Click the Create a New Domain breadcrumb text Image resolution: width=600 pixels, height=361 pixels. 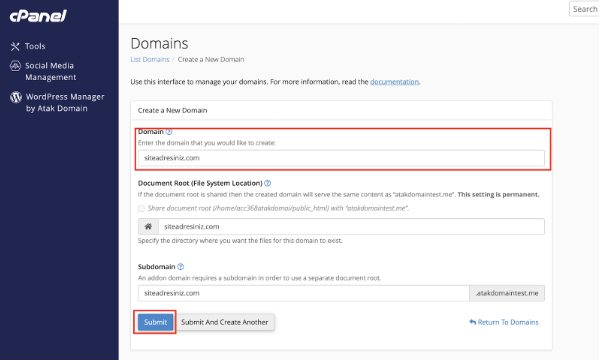[211, 59]
